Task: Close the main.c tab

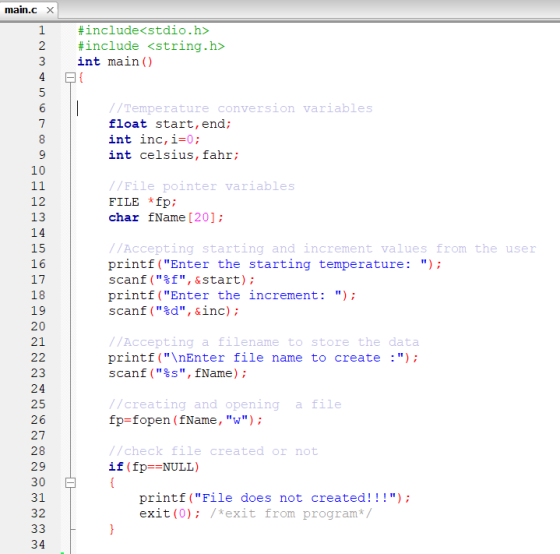Action: 50,10
